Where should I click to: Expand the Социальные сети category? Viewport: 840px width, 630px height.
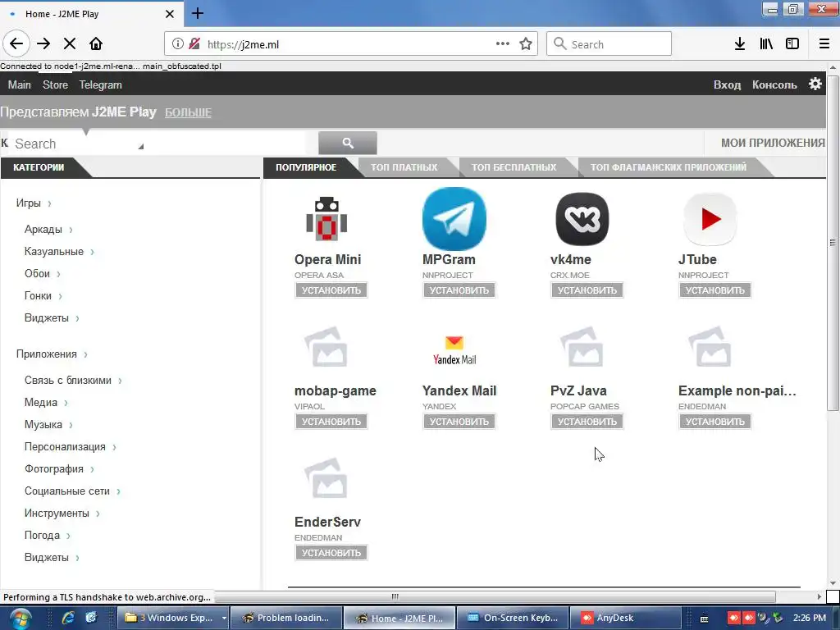tap(72, 491)
